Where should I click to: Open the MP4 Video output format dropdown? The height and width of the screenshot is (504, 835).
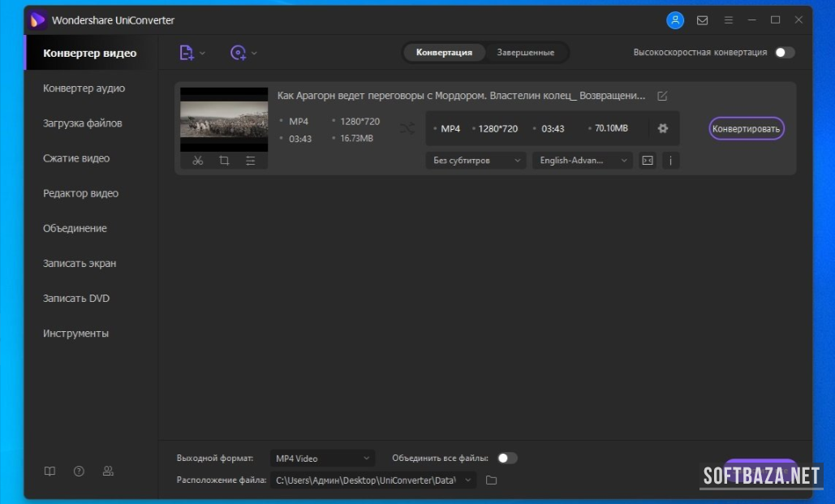322,459
